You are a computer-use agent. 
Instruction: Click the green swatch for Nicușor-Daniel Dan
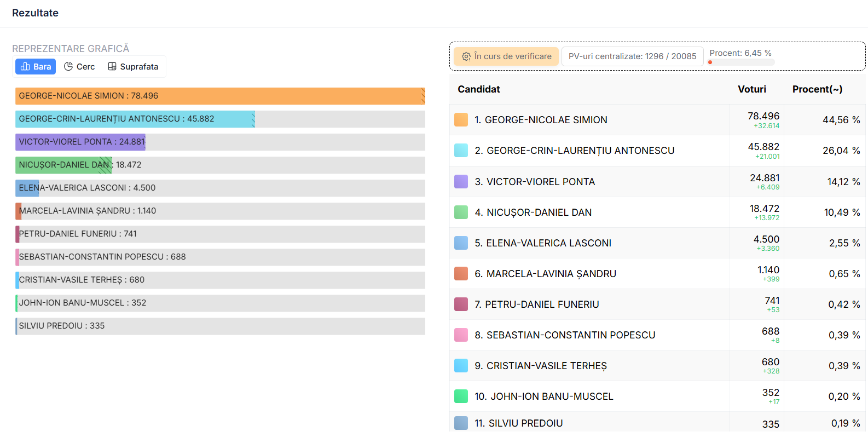[x=461, y=212]
